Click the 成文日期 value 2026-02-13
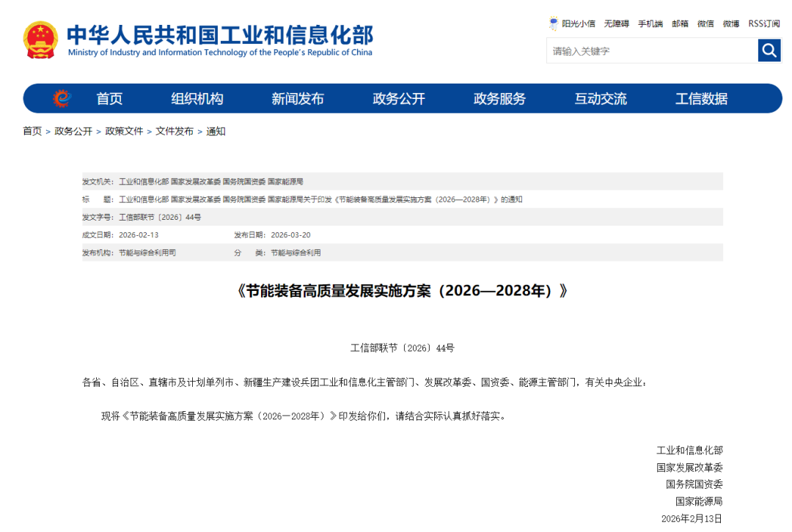 (139, 235)
